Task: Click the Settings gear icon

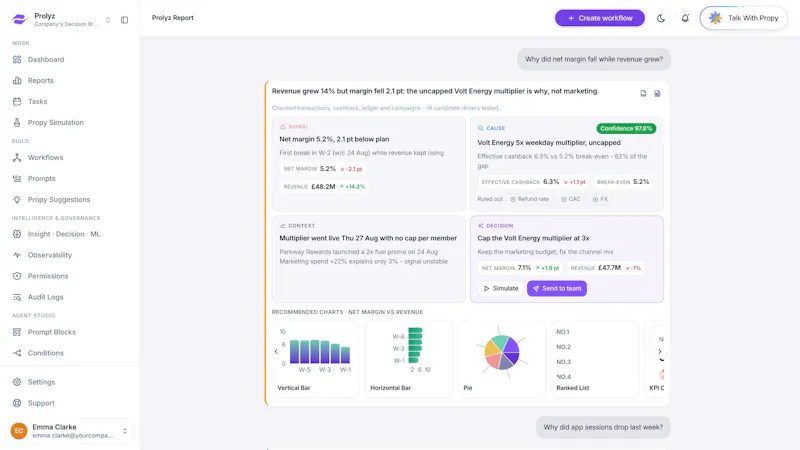Action: [x=17, y=382]
